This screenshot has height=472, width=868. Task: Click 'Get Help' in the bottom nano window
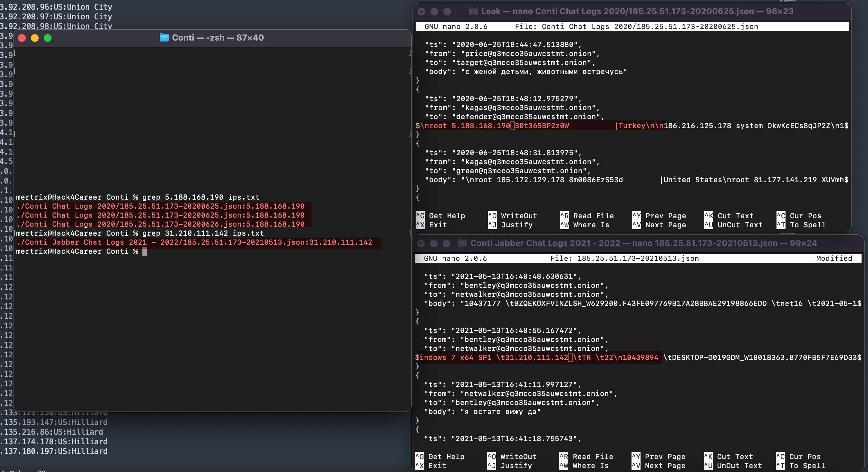tap(446, 457)
